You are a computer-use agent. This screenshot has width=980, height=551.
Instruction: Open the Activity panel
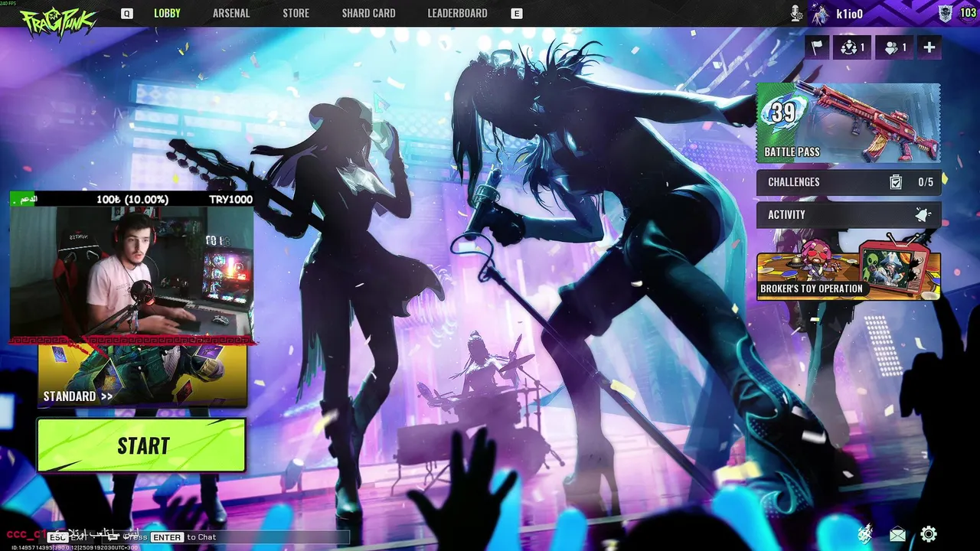pos(849,215)
